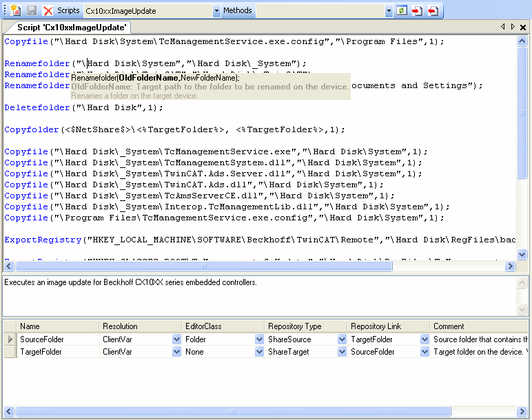Open EditorClass dropdown showing Folder
Viewport: 532px width, 420px height.
tap(260, 339)
